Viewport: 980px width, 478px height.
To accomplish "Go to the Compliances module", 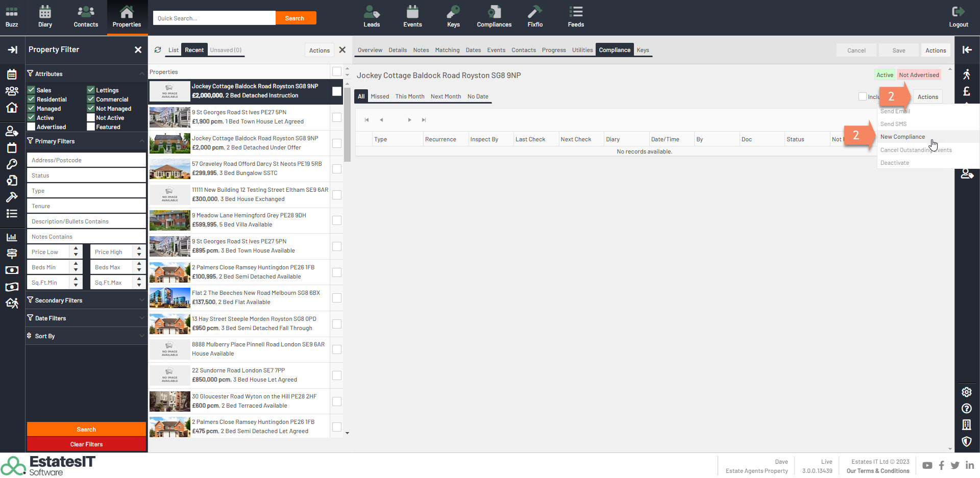I will [x=494, y=17].
